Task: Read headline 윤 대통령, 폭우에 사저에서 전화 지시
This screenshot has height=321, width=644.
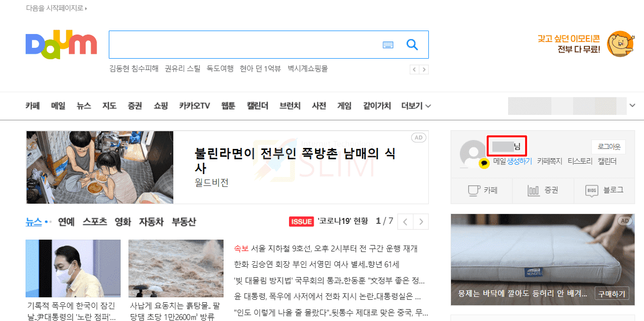Action: click(327, 297)
